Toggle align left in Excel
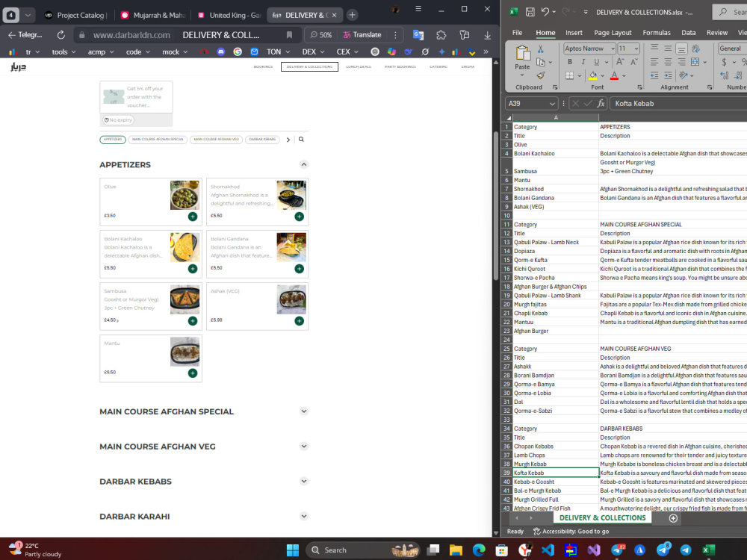This screenshot has width=747, height=560. pyautogui.click(x=654, y=62)
